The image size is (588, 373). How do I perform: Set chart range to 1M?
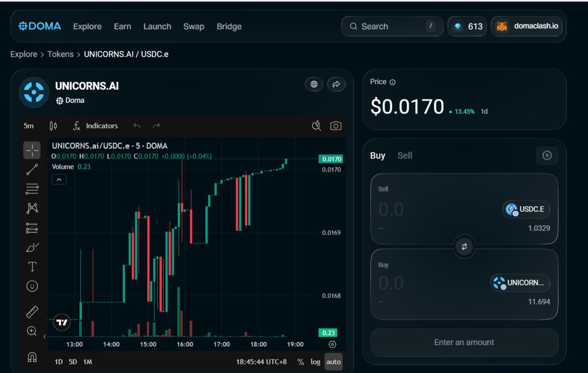88,362
